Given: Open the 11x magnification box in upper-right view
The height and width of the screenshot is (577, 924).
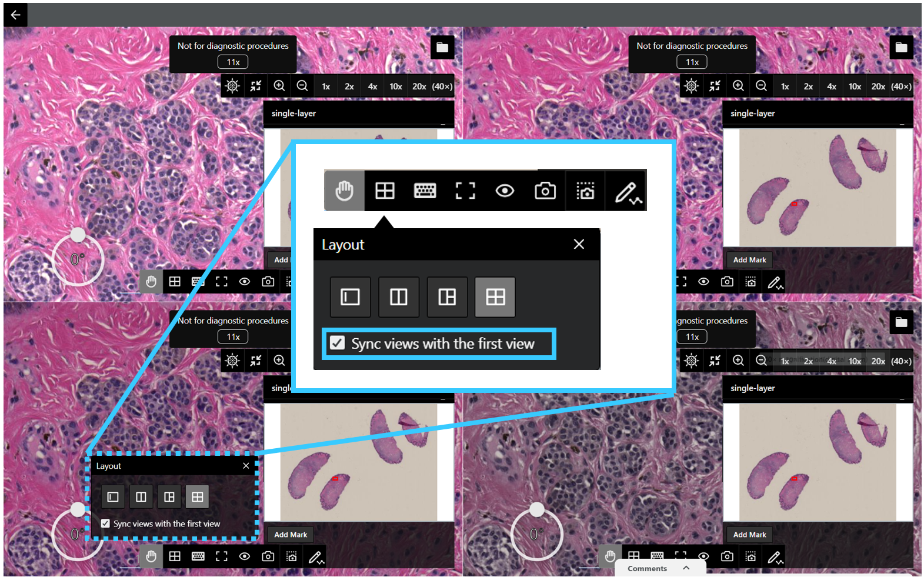Looking at the screenshot, I should (692, 62).
